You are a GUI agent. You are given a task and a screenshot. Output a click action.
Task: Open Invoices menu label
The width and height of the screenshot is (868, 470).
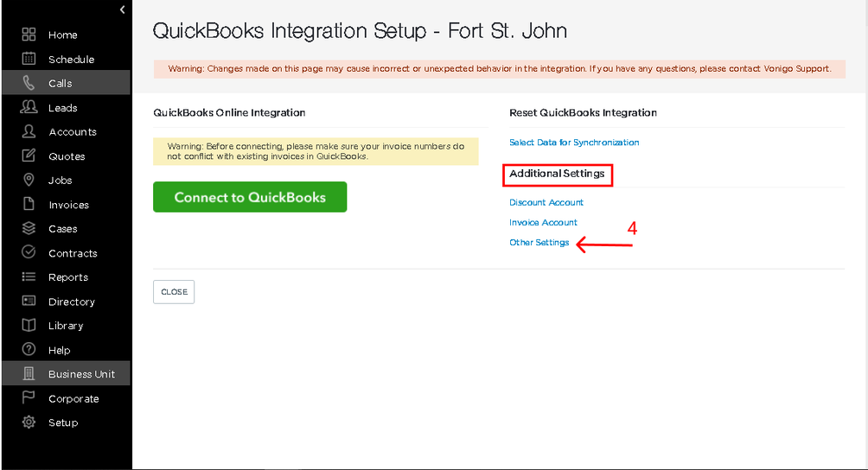(x=68, y=205)
